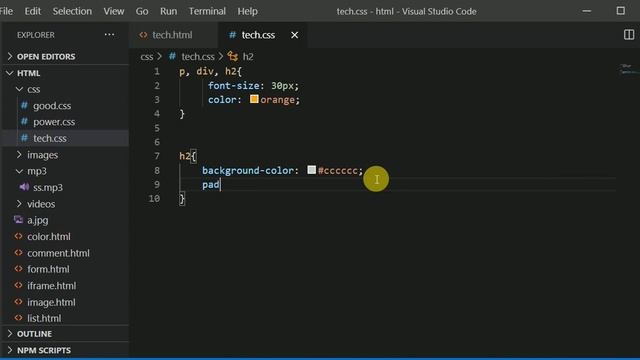
Task: Click the HTML icon beside color.html
Action: 18,236
